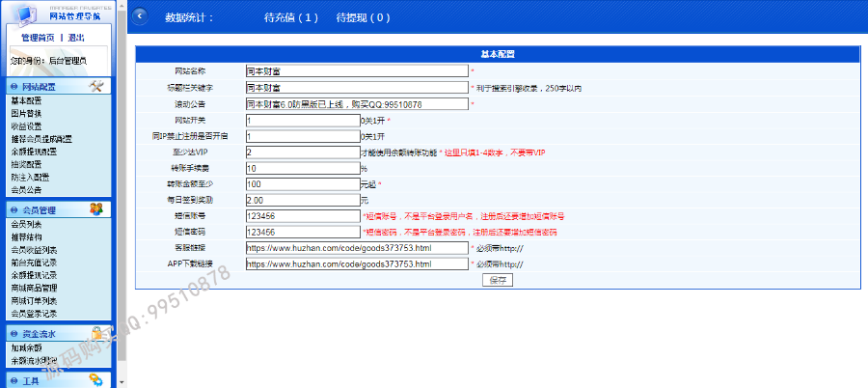Screen dimensions: 868x388
Task: Open 图片替换 in the sidebar
Action: (26, 114)
